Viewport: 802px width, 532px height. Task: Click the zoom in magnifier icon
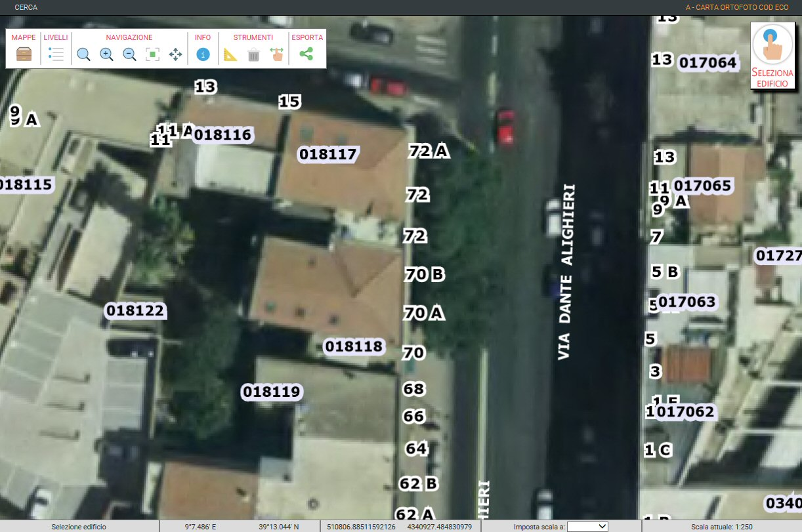106,54
